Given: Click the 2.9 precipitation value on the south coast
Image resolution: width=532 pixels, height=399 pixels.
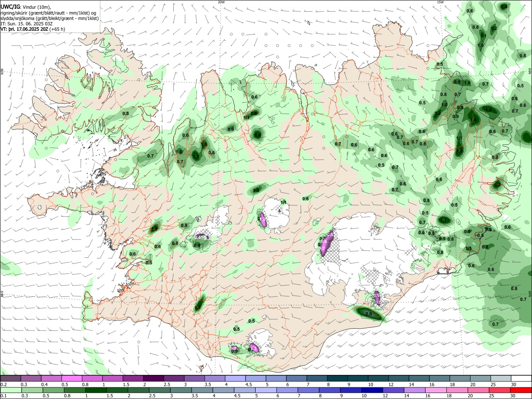Looking at the screenshot, I should click(368, 314).
